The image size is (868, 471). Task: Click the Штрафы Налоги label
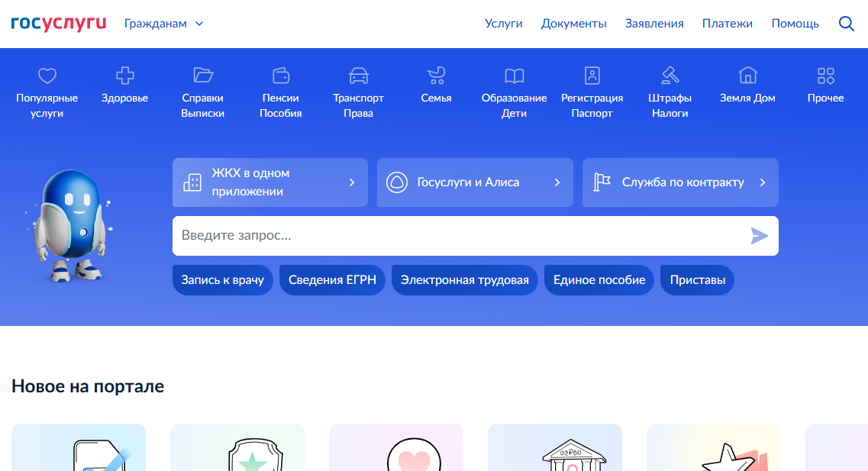[670, 105]
